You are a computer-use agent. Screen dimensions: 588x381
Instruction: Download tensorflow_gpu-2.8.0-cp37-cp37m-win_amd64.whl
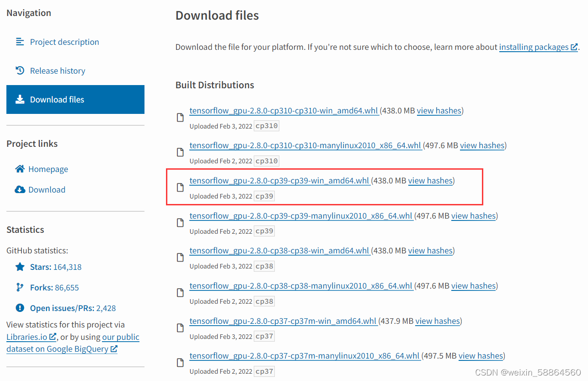point(283,321)
